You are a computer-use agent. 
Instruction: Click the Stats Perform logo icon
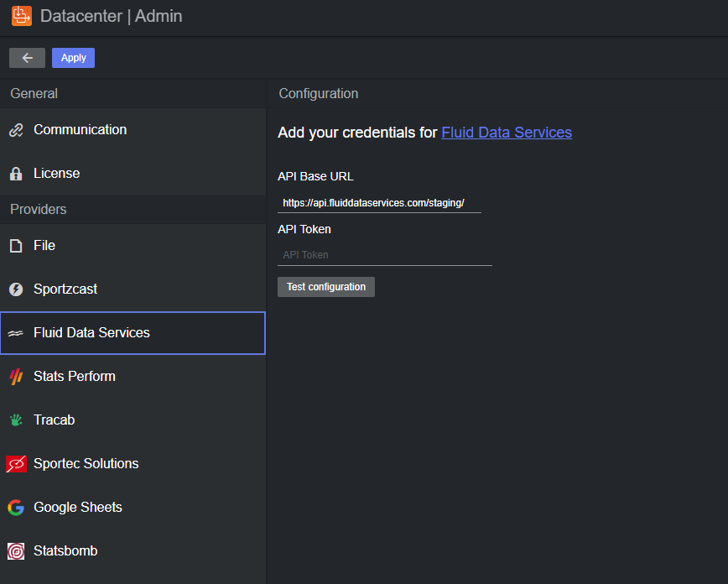(16, 377)
